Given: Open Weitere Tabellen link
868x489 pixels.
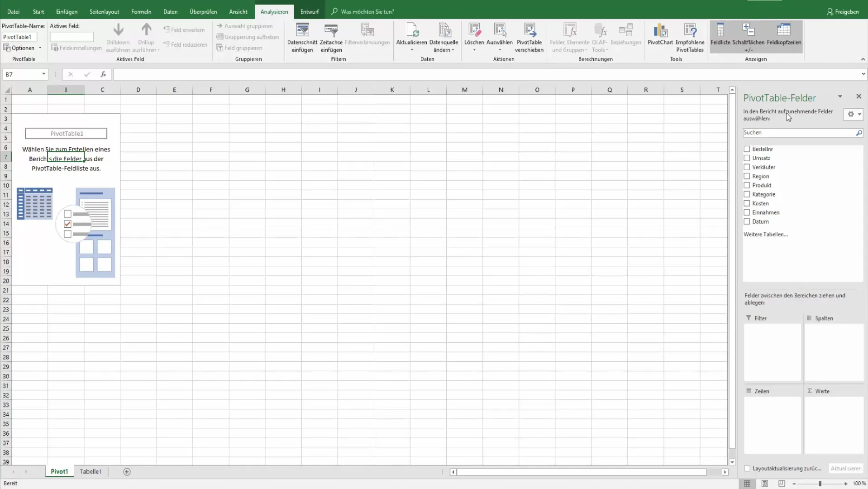Looking at the screenshot, I should tap(765, 235).
